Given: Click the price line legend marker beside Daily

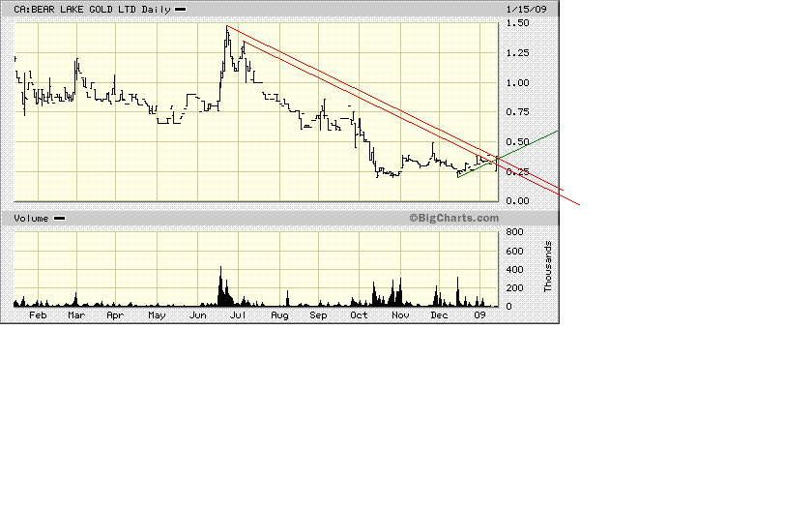Looking at the screenshot, I should [x=180, y=10].
